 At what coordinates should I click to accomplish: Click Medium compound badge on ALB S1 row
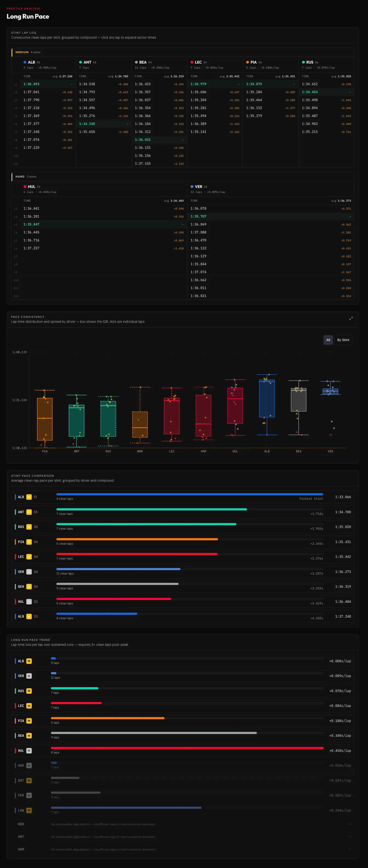click(x=29, y=497)
